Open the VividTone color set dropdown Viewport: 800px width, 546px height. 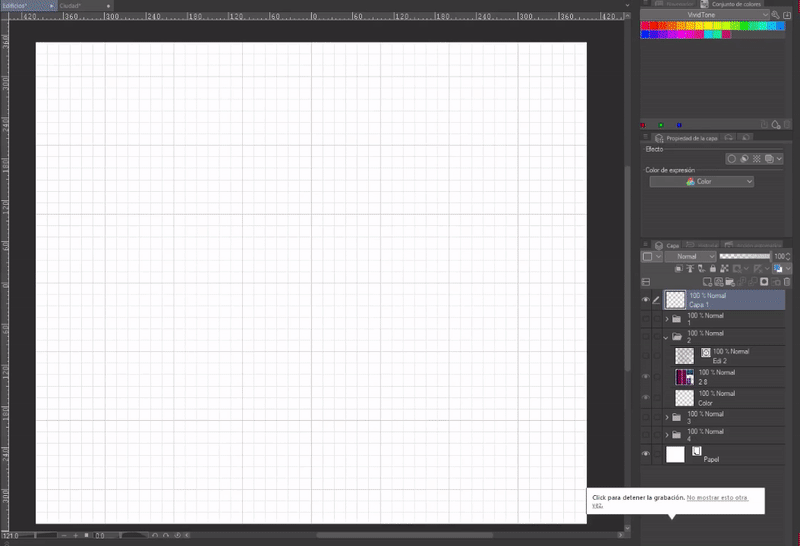705,15
